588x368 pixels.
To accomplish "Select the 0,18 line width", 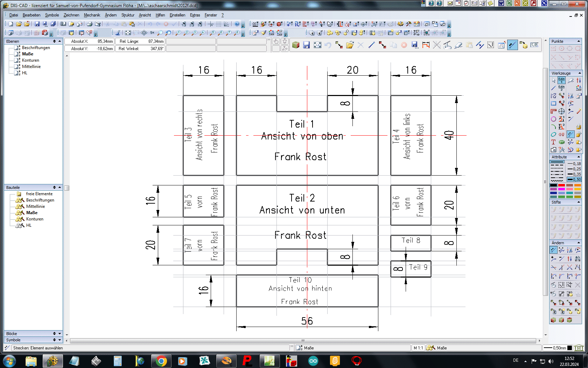I will tap(574, 164).
